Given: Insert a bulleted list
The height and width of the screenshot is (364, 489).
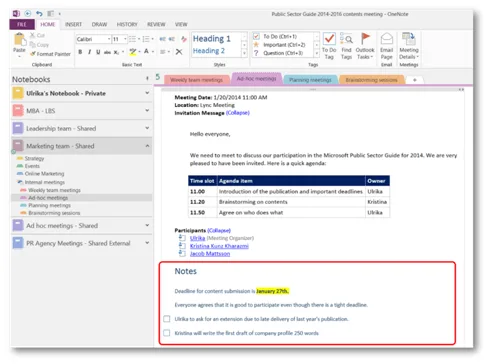Looking at the screenshot, I should [132, 39].
